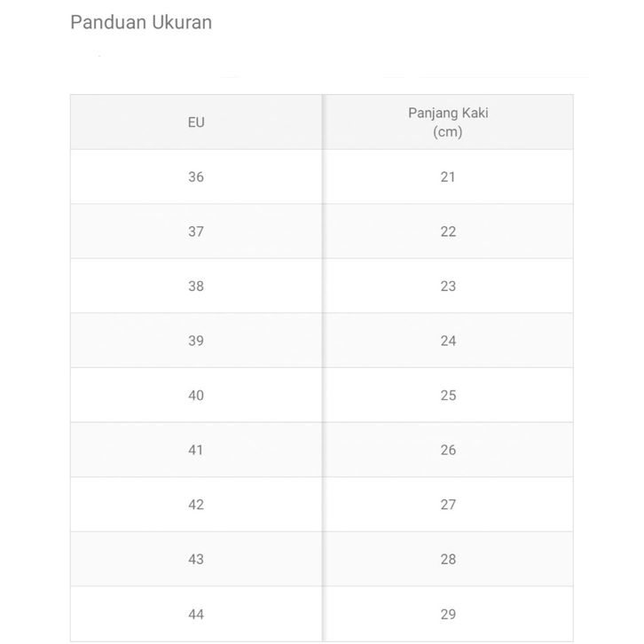
Task: Select the 28 cm foot length cell
Action: coord(448,559)
